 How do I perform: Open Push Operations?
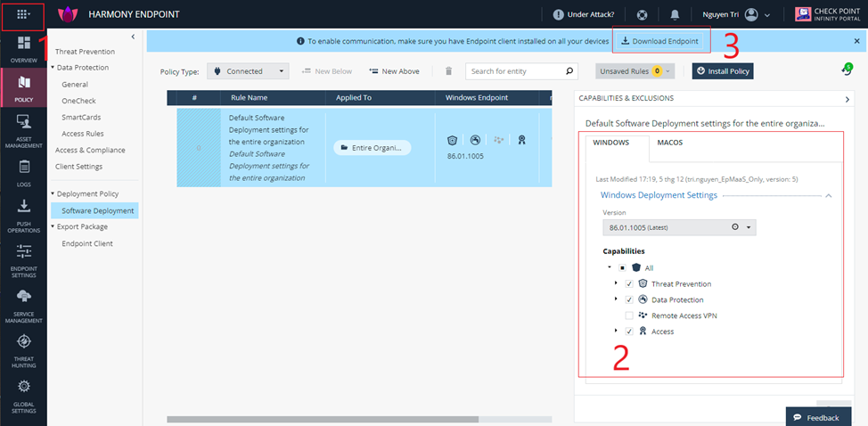click(24, 217)
